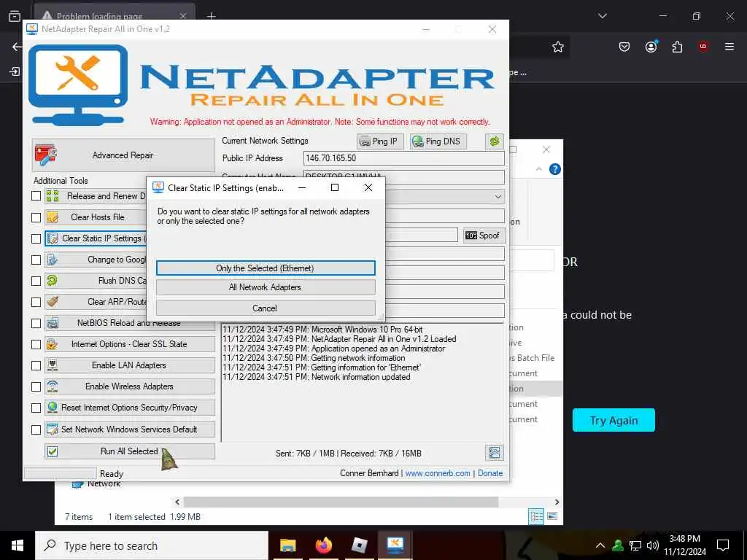747x560 pixels.
Task: Check the Enable LAN Adapters checkbox
Action: 36,365
